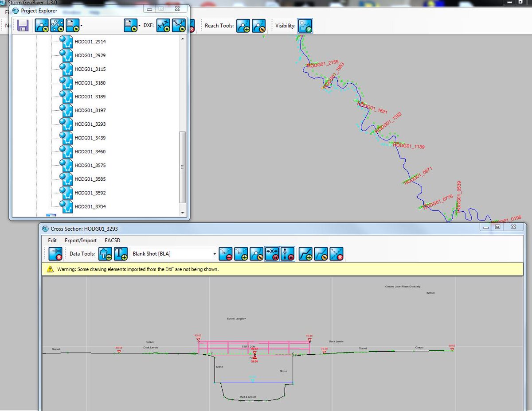Select tree item HODG01_3197
532x411 pixels.
[x=90, y=110]
